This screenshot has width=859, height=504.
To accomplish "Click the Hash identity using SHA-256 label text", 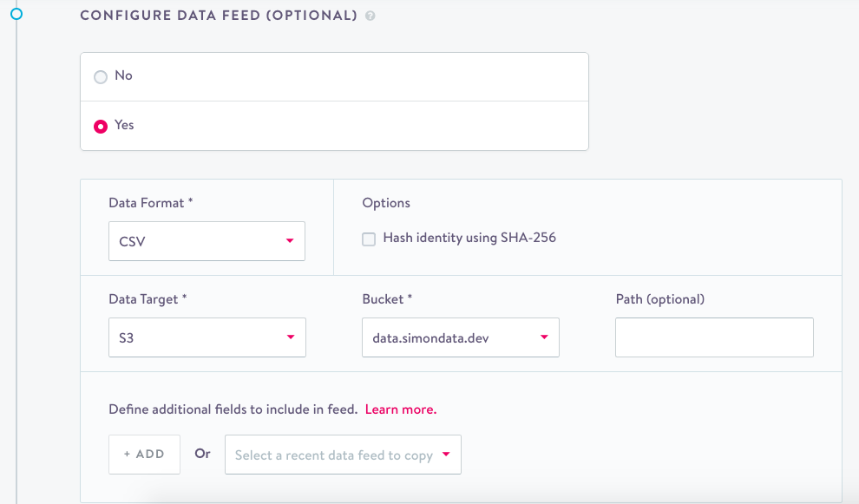I will 469,238.
